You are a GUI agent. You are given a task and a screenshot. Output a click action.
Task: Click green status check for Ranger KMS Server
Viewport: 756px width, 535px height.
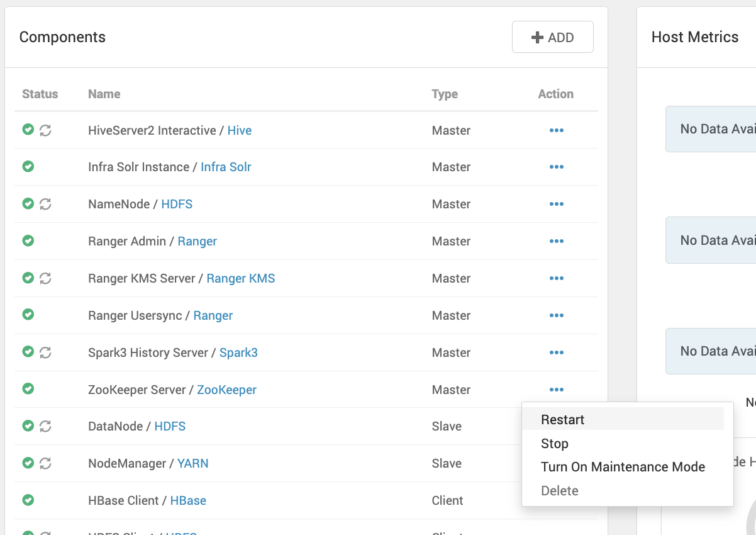(x=28, y=278)
